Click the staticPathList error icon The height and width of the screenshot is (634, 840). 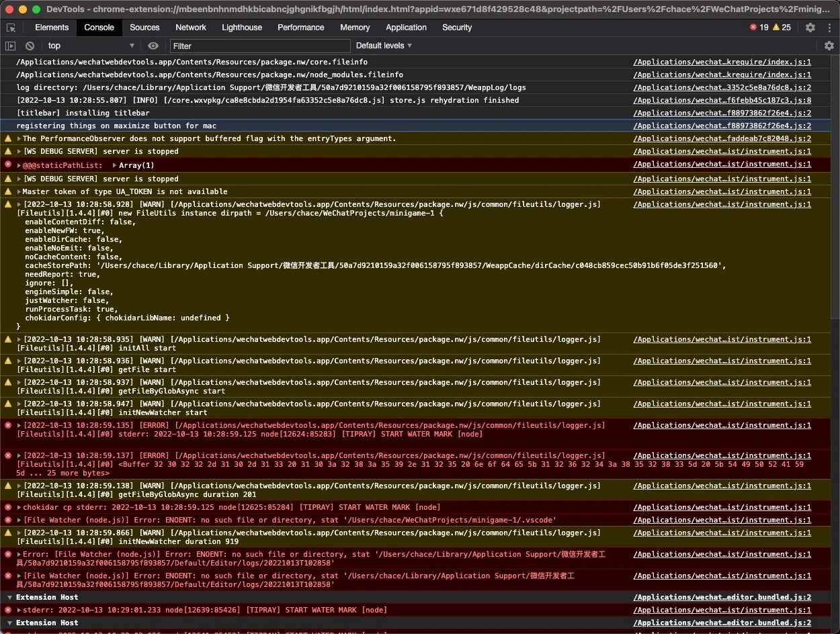[x=8, y=165]
